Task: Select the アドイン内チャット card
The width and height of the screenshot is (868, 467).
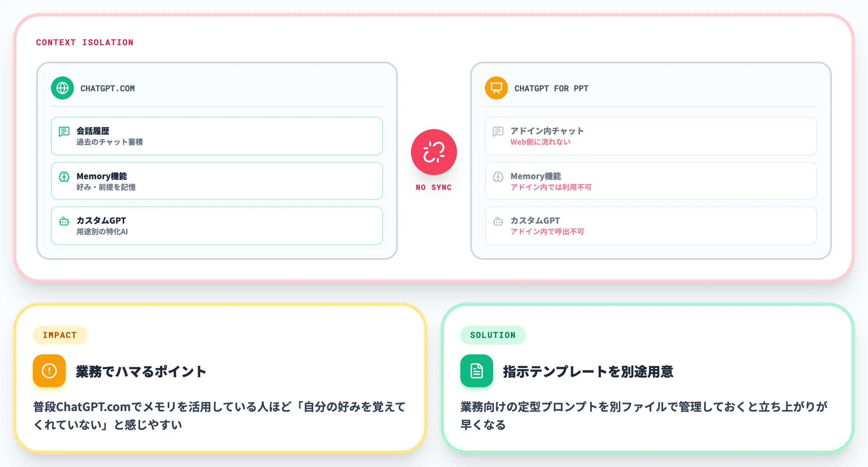Action: [651, 136]
